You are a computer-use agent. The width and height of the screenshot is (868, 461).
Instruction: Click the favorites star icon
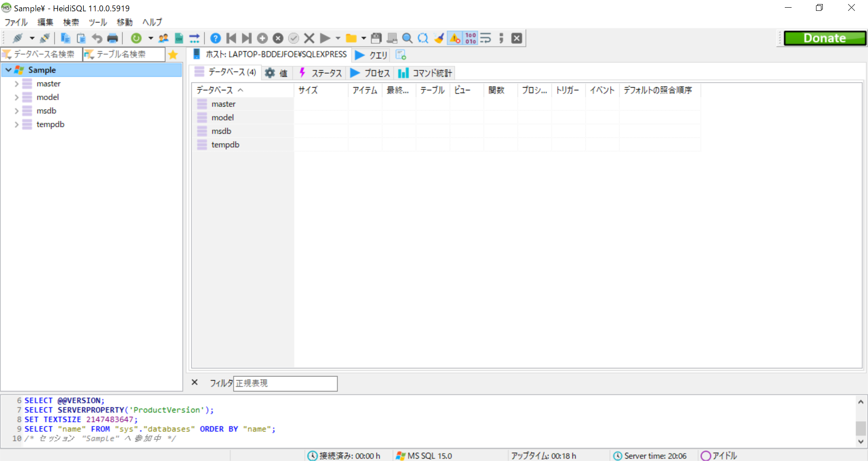173,55
